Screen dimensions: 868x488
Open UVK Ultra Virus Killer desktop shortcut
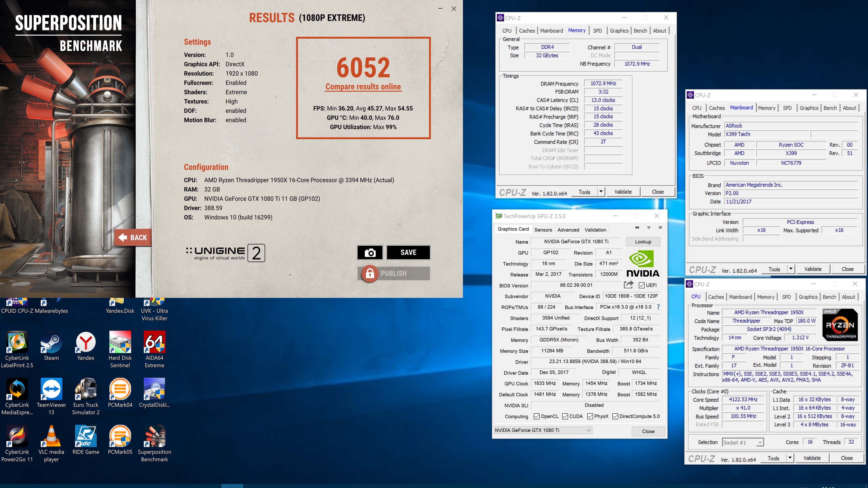point(154,310)
